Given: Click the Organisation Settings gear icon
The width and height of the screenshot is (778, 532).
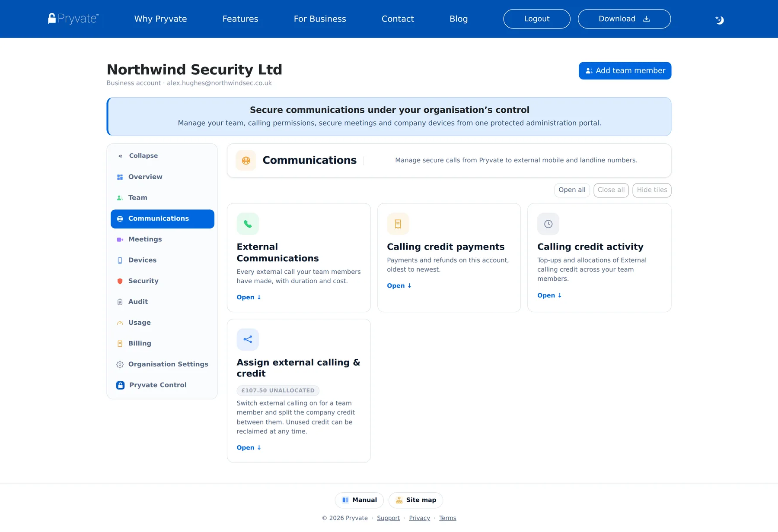Looking at the screenshot, I should tap(120, 364).
